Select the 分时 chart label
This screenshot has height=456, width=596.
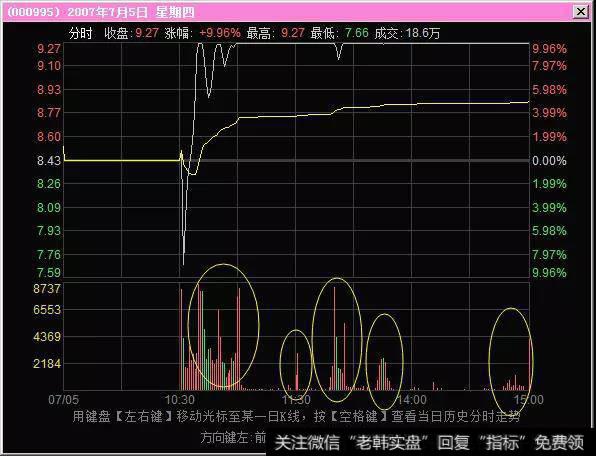coord(81,33)
